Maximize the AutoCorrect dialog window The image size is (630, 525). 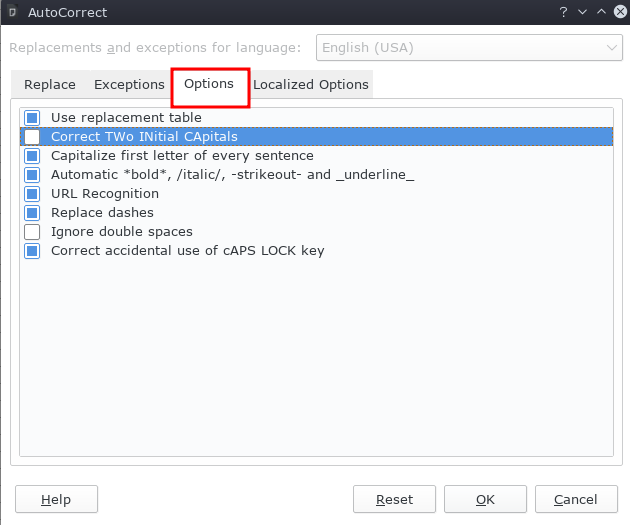pyautogui.click(x=601, y=12)
